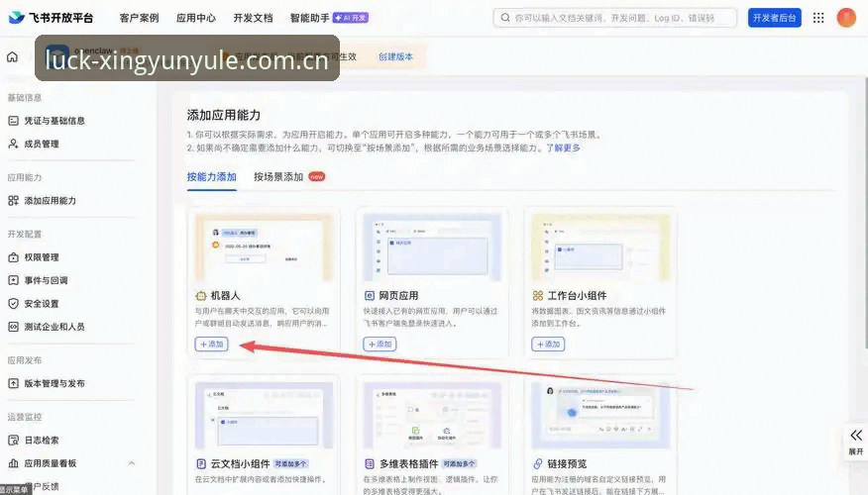Click the 成员管理 person icon

pos(13,144)
